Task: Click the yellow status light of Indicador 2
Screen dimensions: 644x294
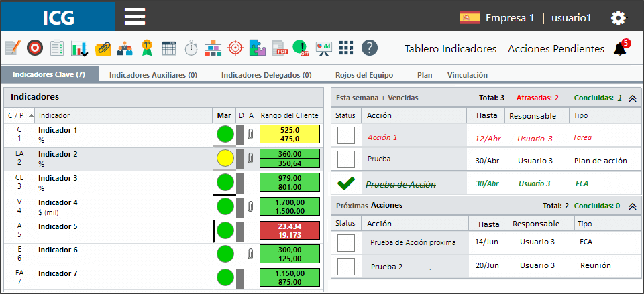Action: tap(225, 158)
